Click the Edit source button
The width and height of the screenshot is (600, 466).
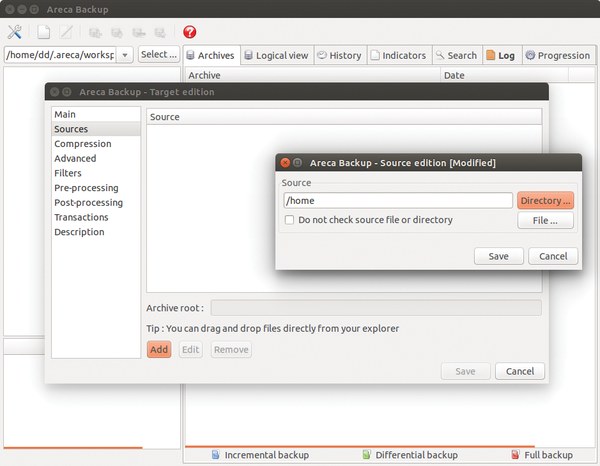[x=191, y=350]
